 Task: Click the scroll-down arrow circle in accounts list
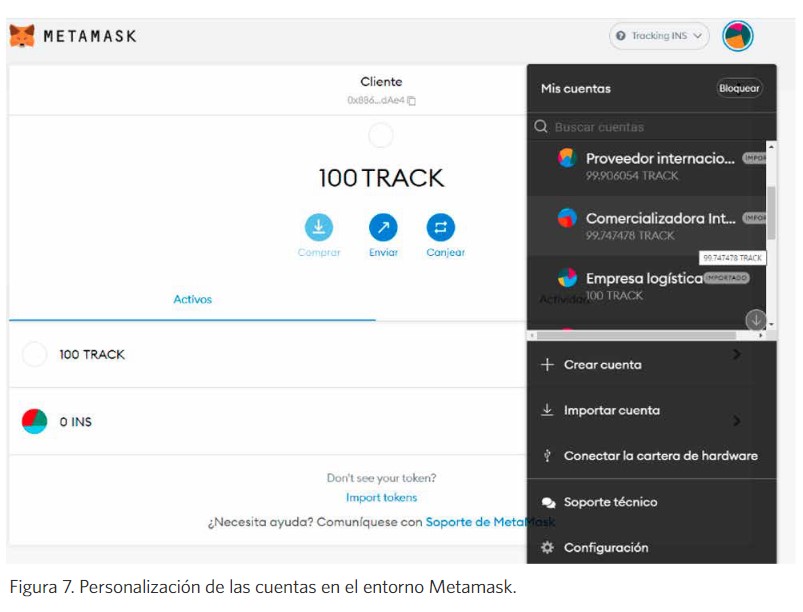[x=755, y=320]
